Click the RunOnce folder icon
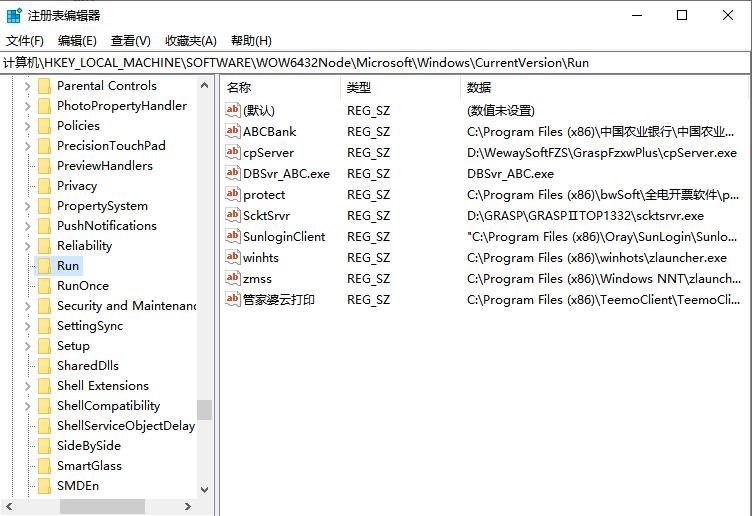Image resolution: width=752 pixels, height=516 pixels. click(44, 286)
